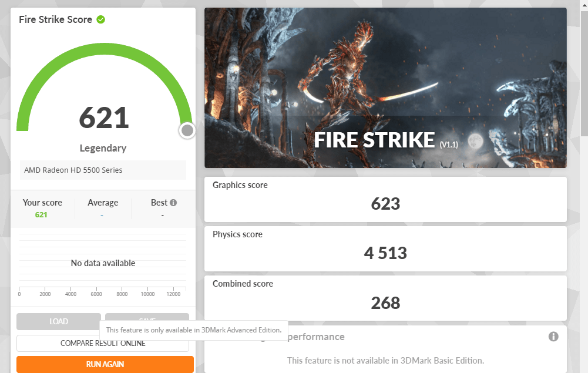Screen dimensions: 588x373
Task: Click the Your score label
Action: (x=42, y=203)
